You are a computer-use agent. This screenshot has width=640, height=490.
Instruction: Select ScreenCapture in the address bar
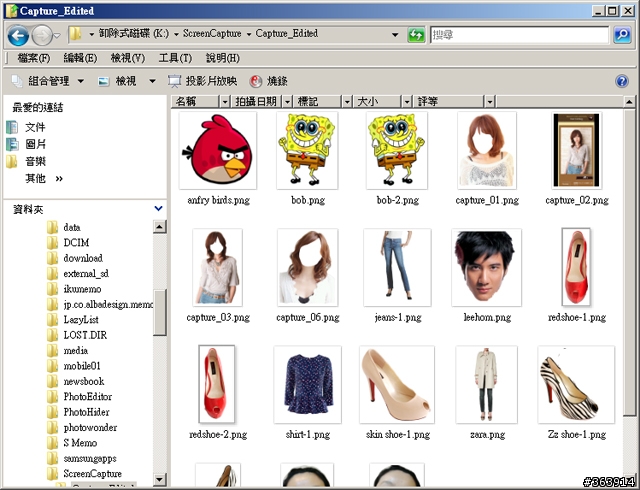[x=212, y=33]
